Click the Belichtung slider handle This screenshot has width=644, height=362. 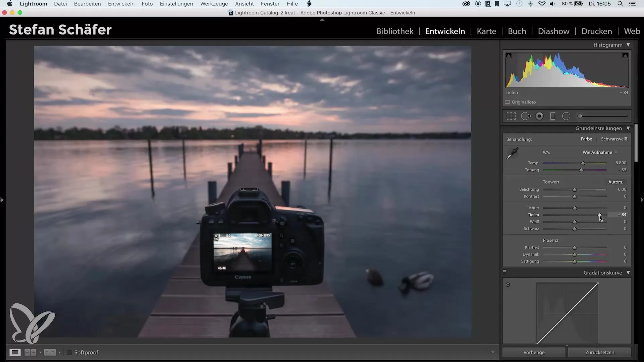point(575,190)
